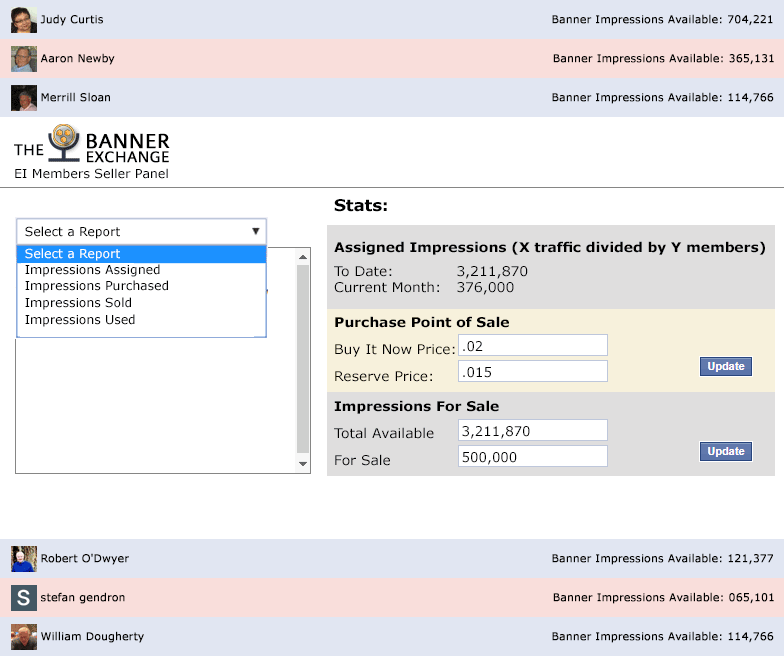The width and height of the screenshot is (784, 656).
Task: Click Robert O'Dwyer's avatar photo
Action: click(x=24, y=559)
